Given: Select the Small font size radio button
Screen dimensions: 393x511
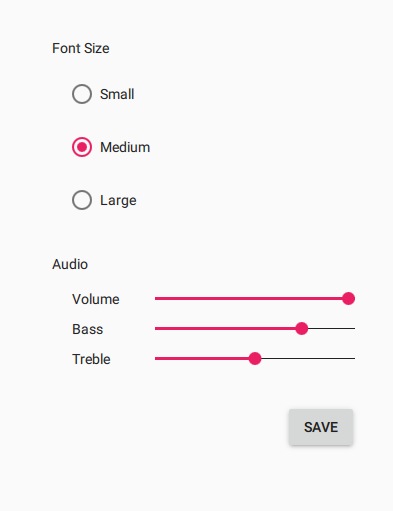Looking at the screenshot, I should (x=82, y=94).
